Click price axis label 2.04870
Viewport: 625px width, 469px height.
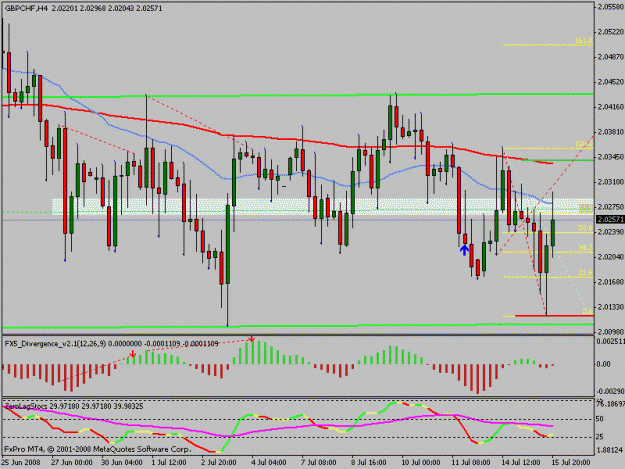pos(611,57)
